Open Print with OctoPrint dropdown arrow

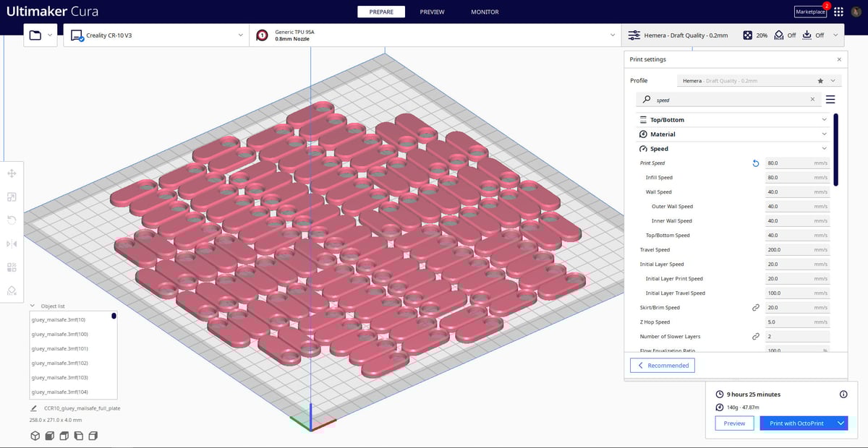pyautogui.click(x=839, y=423)
